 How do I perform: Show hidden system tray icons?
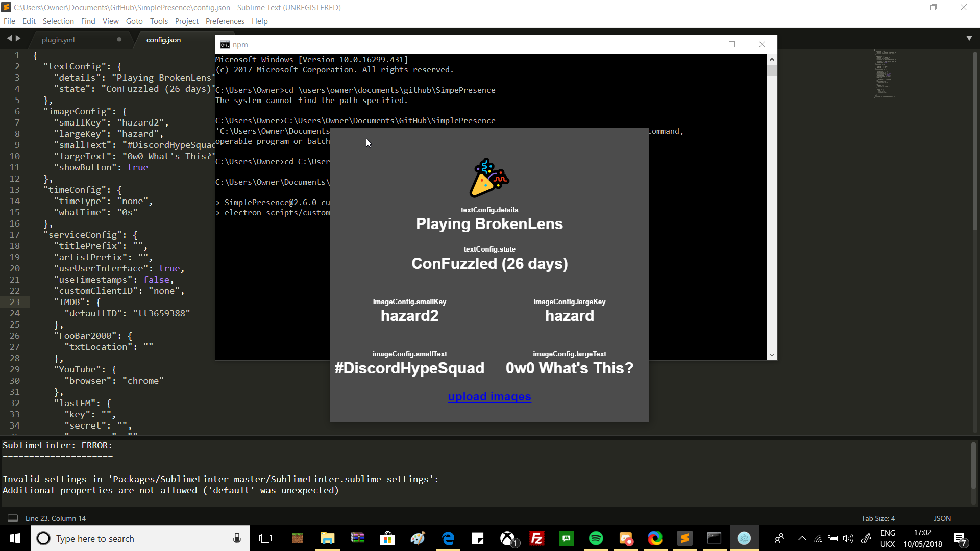click(x=802, y=538)
